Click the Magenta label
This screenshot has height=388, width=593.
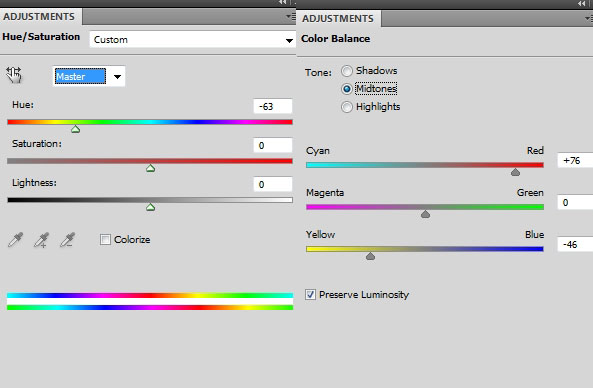[x=325, y=193]
